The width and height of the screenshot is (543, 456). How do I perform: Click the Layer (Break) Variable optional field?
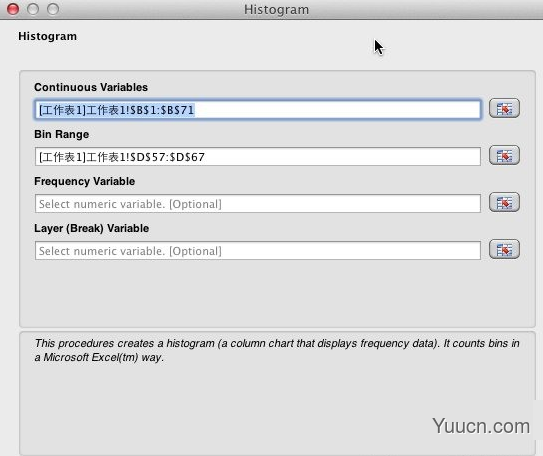click(258, 251)
